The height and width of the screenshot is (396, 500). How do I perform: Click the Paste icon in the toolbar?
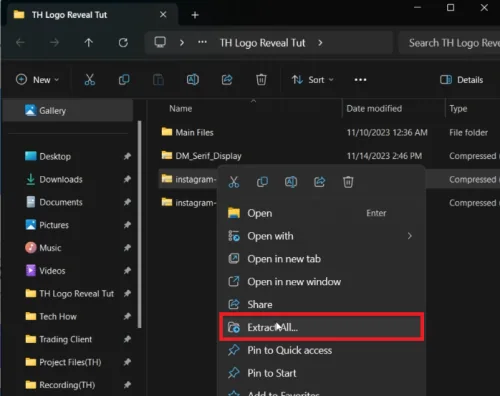pyautogui.click(x=158, y=80)
